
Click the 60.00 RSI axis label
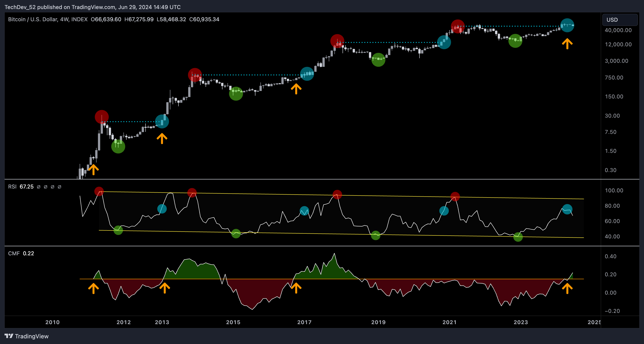coord(612,221)
